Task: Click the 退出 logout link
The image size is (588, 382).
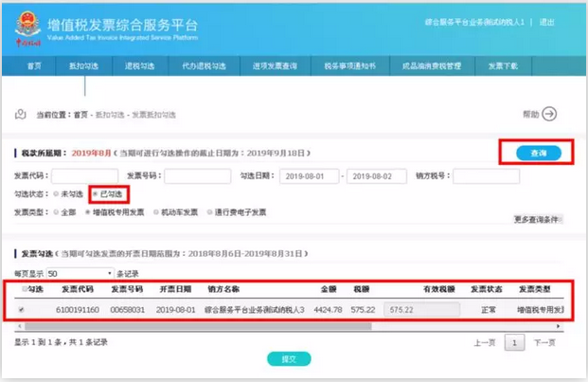Action: (x=574, y=20)
